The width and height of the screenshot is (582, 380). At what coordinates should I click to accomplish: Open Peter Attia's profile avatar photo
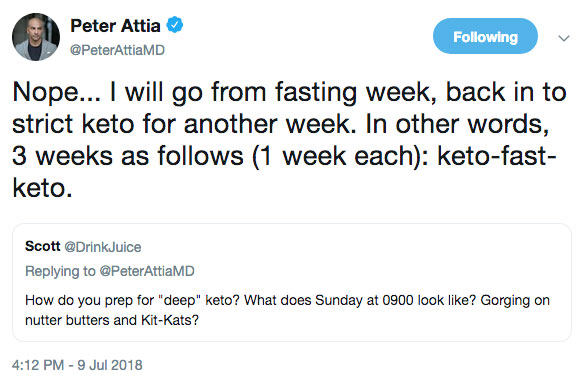tap(36, 37)
